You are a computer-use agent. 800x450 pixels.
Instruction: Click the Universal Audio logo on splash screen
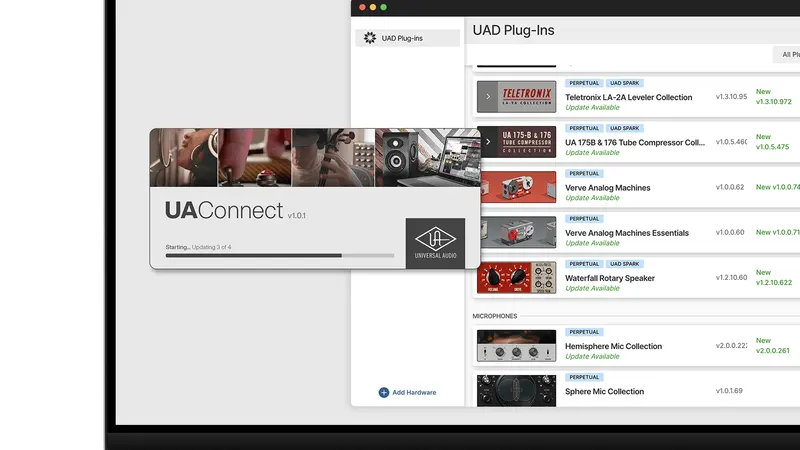click(x=435, y=243)
